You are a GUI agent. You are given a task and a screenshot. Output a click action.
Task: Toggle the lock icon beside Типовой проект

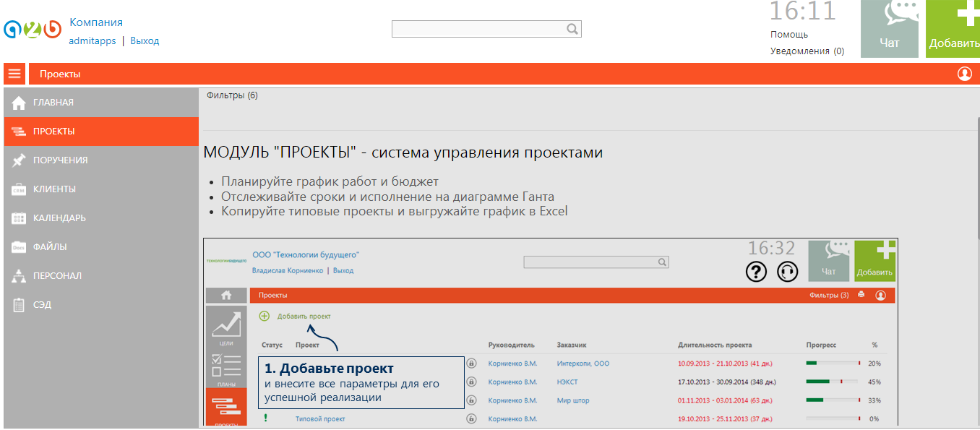pos(472,418)
